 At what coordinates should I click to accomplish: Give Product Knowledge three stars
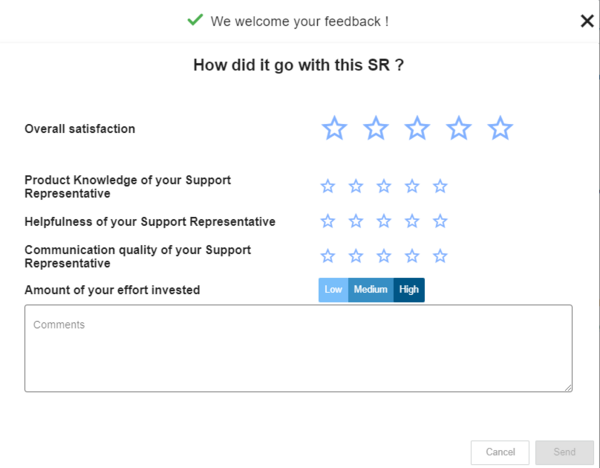tap(384, 186)
